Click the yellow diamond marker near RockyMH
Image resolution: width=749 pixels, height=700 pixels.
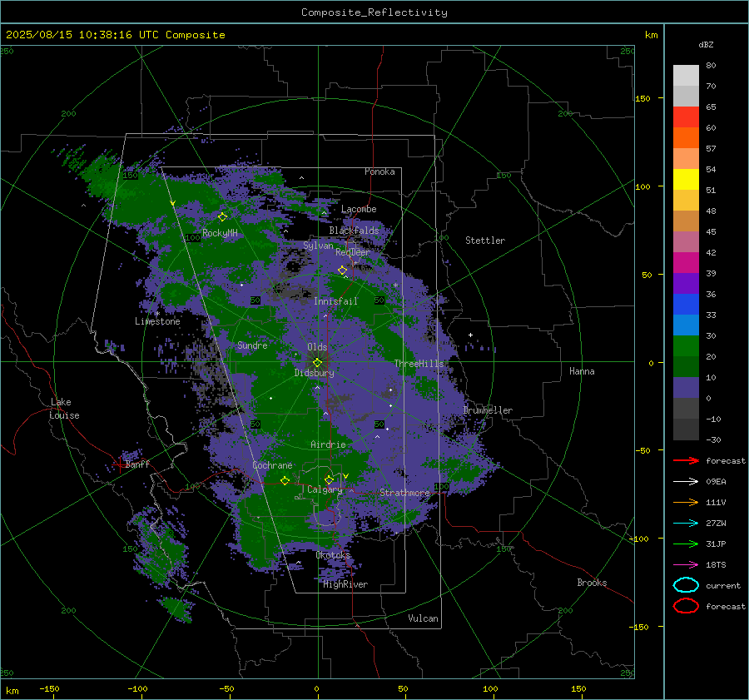[x=222, y=217]
